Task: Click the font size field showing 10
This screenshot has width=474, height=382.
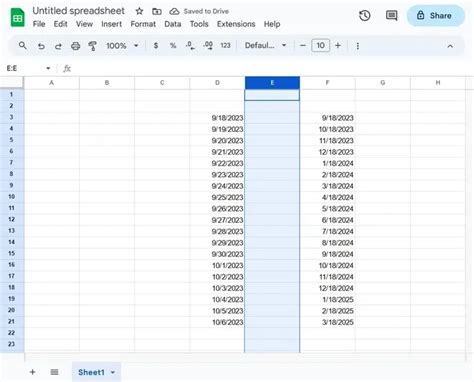Action: (x=320, y=45)
